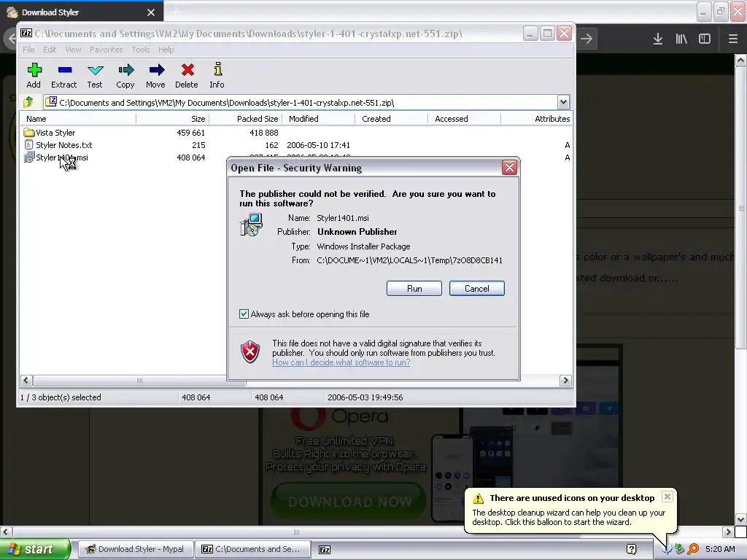This screenshot has width=747, height=560.
Task: Click the 7z icon taskbar button
Action: [x=325, y=550]
